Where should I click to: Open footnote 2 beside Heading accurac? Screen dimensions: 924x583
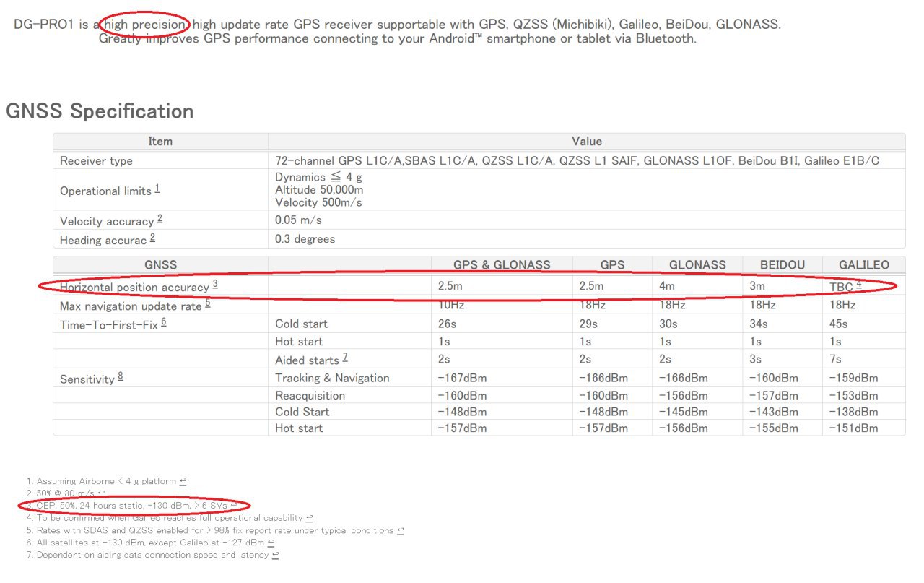click(152, 238)
